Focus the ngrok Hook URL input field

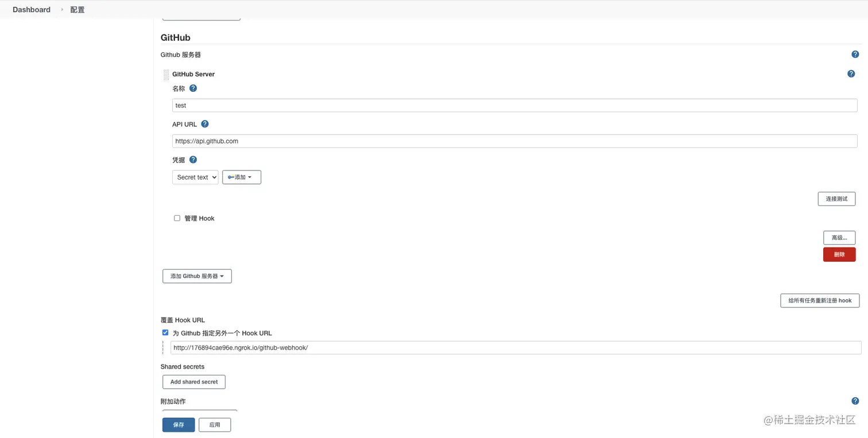(516, 347)
